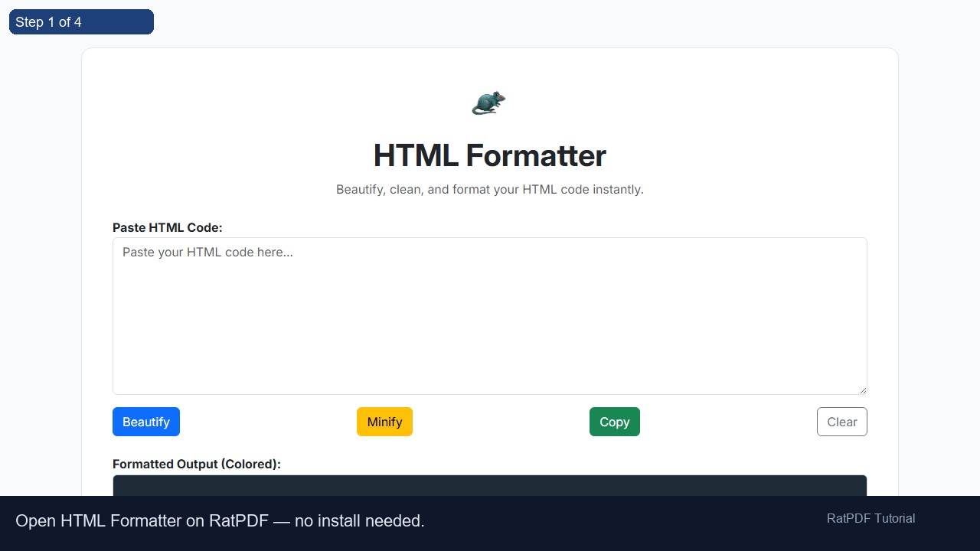980x551 pixels.
Task: Click the Clear button
Action: click(842, 422)
